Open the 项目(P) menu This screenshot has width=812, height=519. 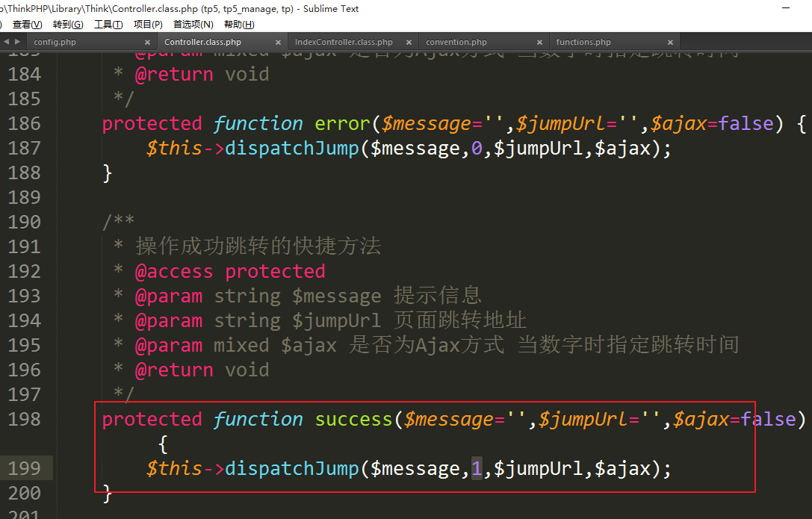coord(147,24)
